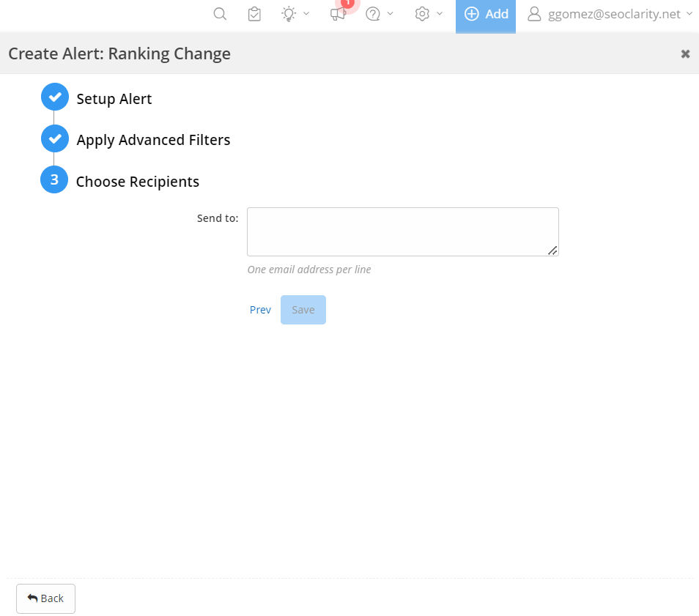Click the user profile avatar icon

pyautogui.click(x=534, y=14)
